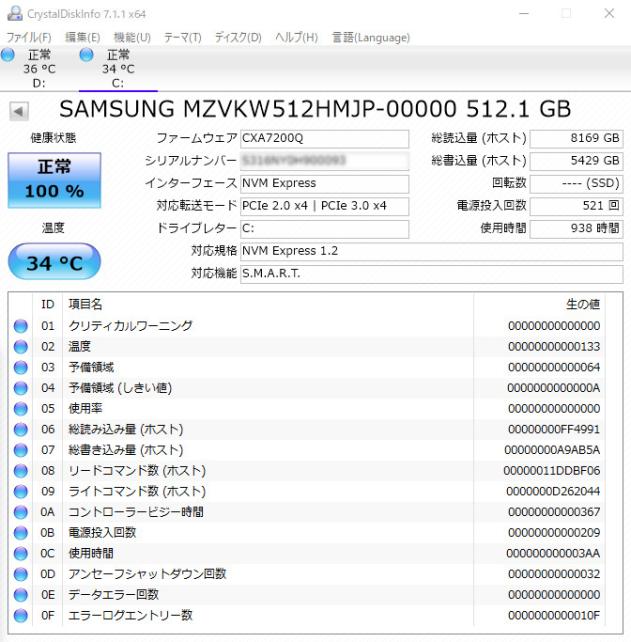
Task: Click the status icon for row 0A コントローラービジー時間
Action: 20,512
